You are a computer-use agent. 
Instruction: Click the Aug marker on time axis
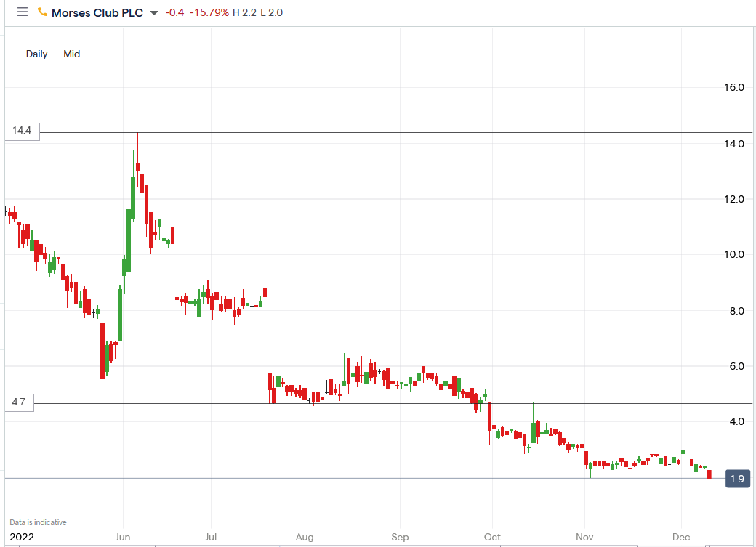point(305,537)
